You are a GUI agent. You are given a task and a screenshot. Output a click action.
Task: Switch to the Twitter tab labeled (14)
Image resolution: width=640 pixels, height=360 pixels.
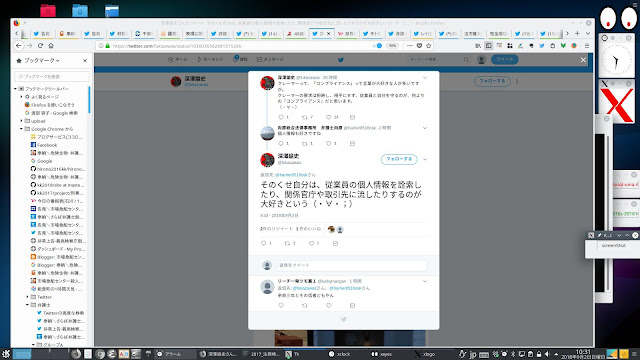270,33
